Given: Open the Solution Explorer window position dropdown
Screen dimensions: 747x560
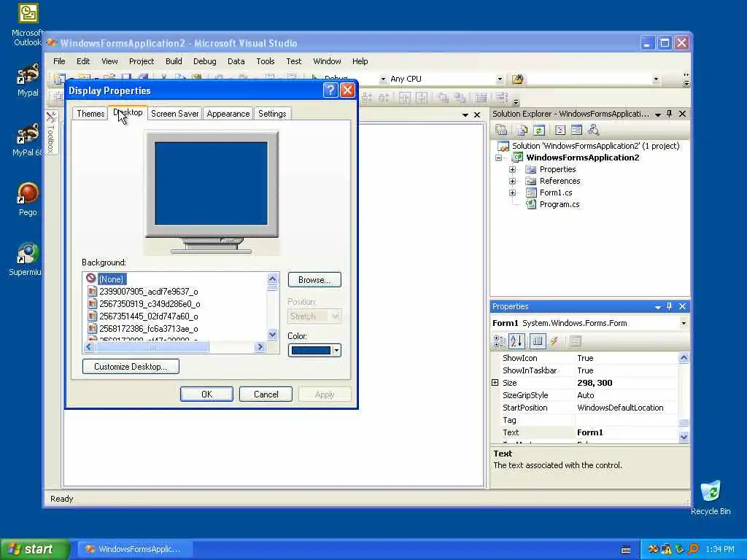Looking at the screenshot, I should 658,114.
